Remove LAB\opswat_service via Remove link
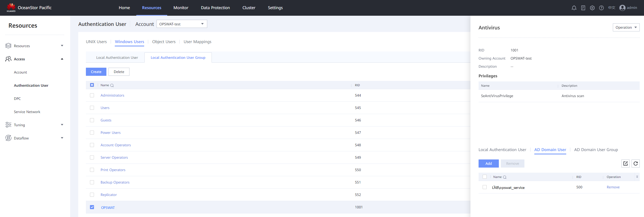Screen dimensions: 644x217 point(613,187)
